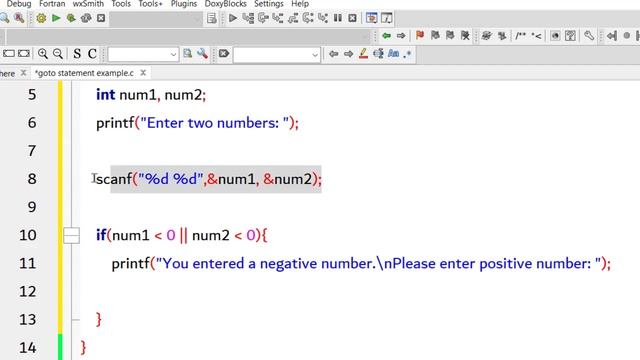This screenshot has height=360, width=640.
Task: Close the goto statement example.c tab
Action: pyautogui.click(x=143, y=73)
